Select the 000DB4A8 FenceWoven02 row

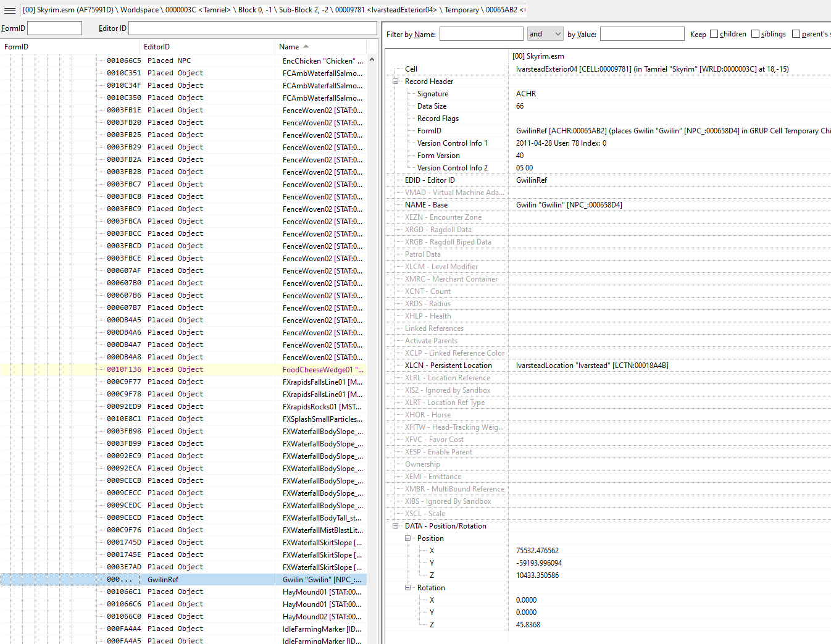(x=183, y=357)
